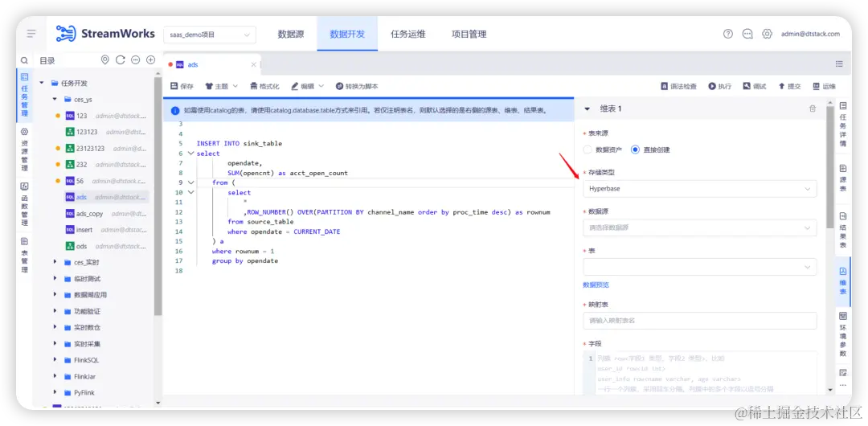This screenshot has width=868, height=426.
Task: Switch to 函数管理 in left sidebar
Action: (x=24, y=203)
